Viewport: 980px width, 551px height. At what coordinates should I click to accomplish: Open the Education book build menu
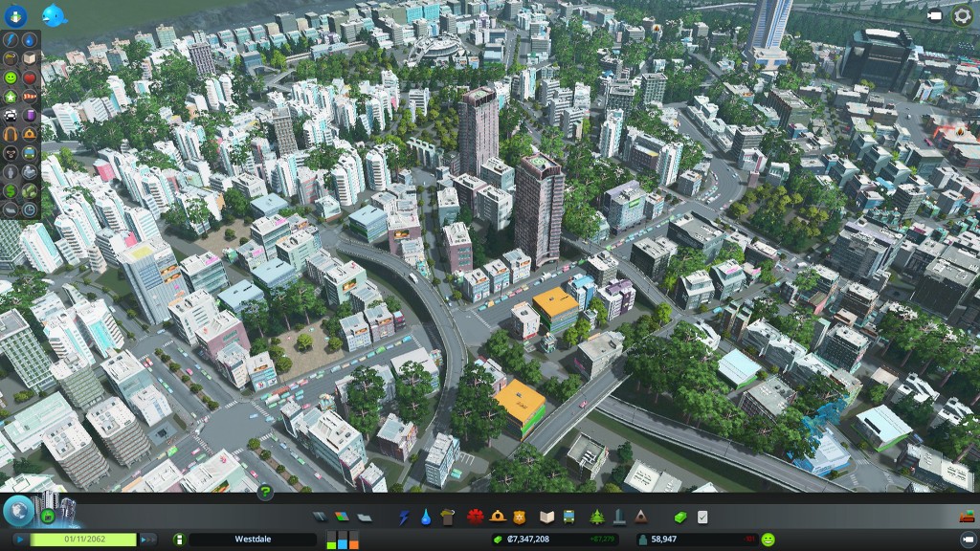[x=547, y=518]
